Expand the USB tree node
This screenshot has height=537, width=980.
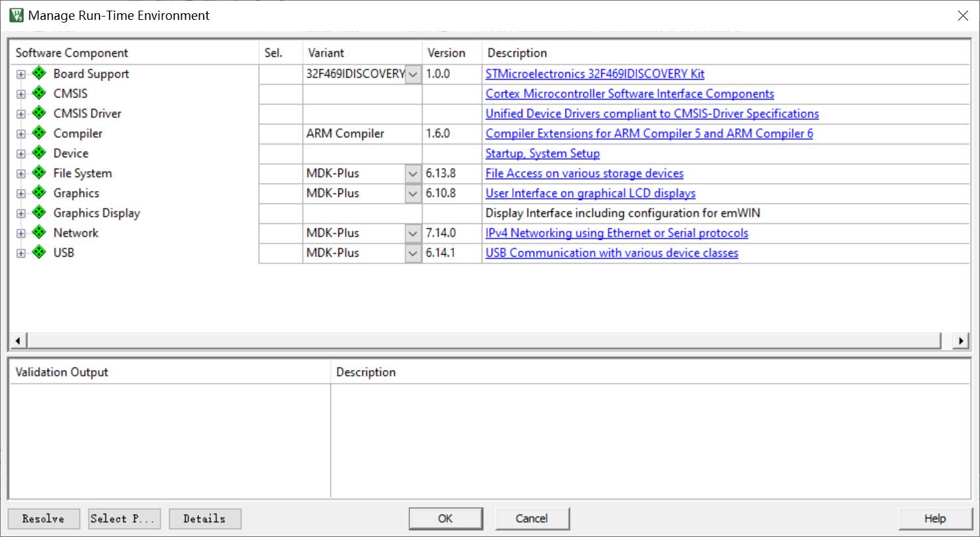click(x=21, y=253)
